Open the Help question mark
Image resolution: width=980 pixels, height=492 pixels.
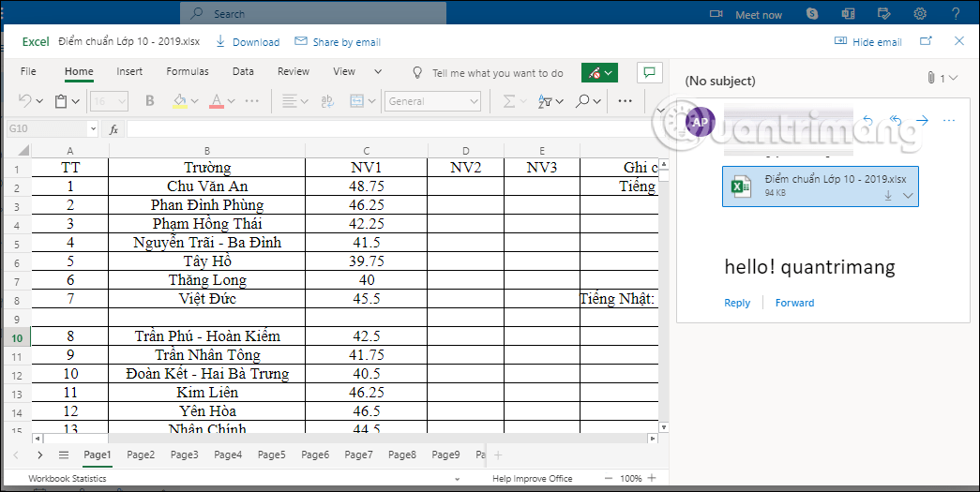[x=957, y=14]
